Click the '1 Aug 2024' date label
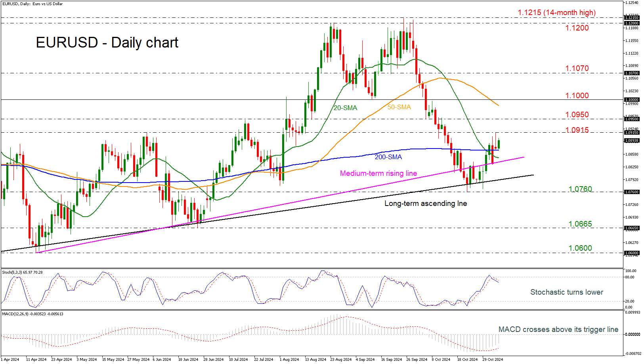The height and width of the screenshot is (364, 644). [x=289, y=360]
